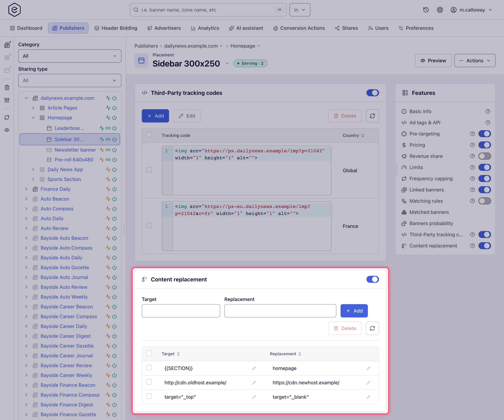Select all rows in Tracking code table
The width and height of the screenshot is (504, 420).
click(x=149, y=135)
